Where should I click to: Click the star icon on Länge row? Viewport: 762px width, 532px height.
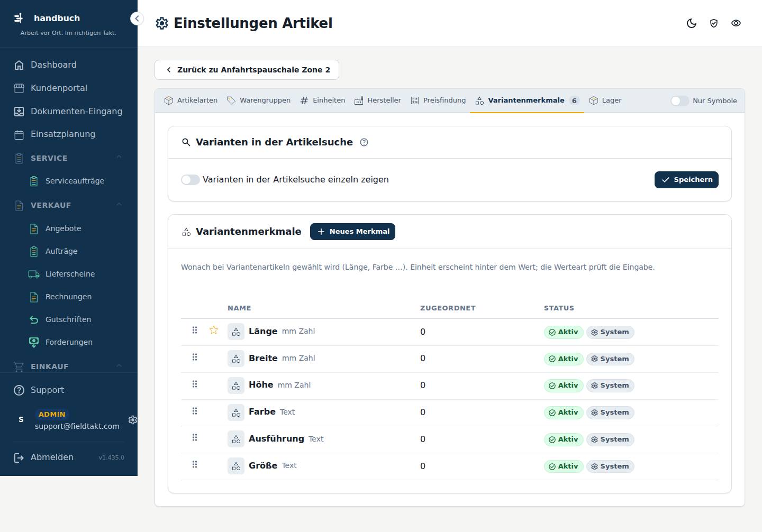(x=214, y=330)
